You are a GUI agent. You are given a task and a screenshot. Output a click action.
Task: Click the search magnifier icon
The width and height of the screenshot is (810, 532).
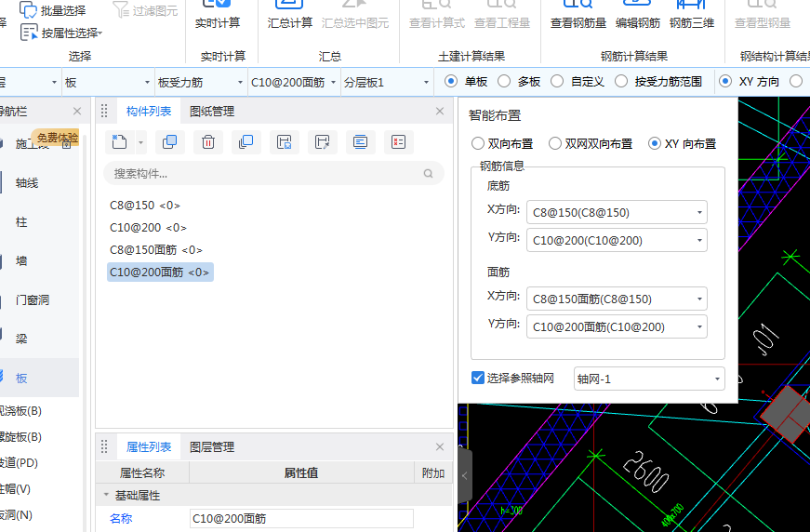click(428, 174)
